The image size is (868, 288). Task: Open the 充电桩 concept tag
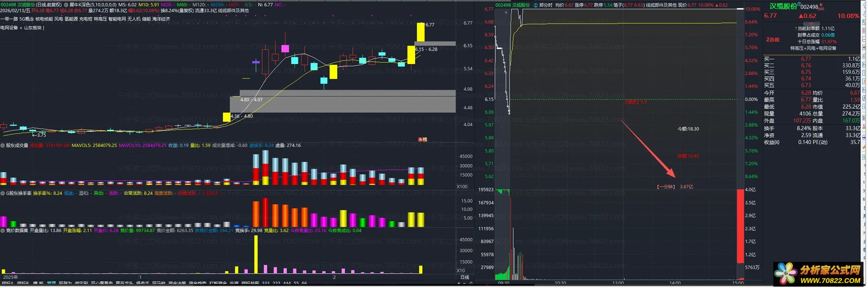(86, 19)
